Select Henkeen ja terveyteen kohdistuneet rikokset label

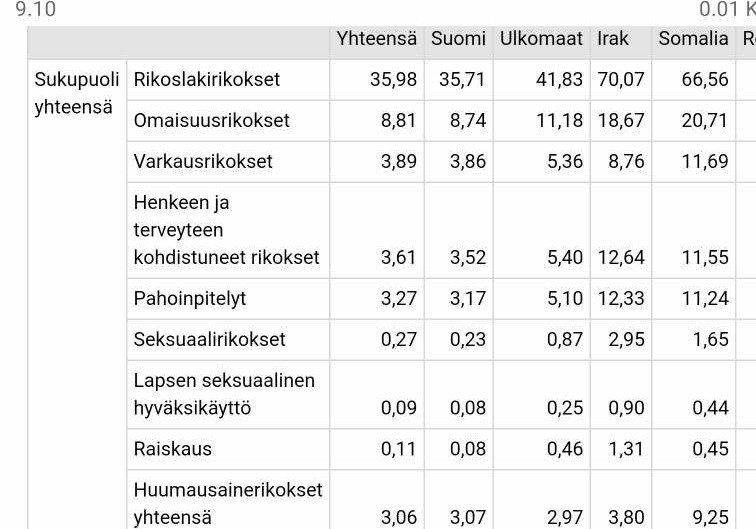tap(227, 230)
